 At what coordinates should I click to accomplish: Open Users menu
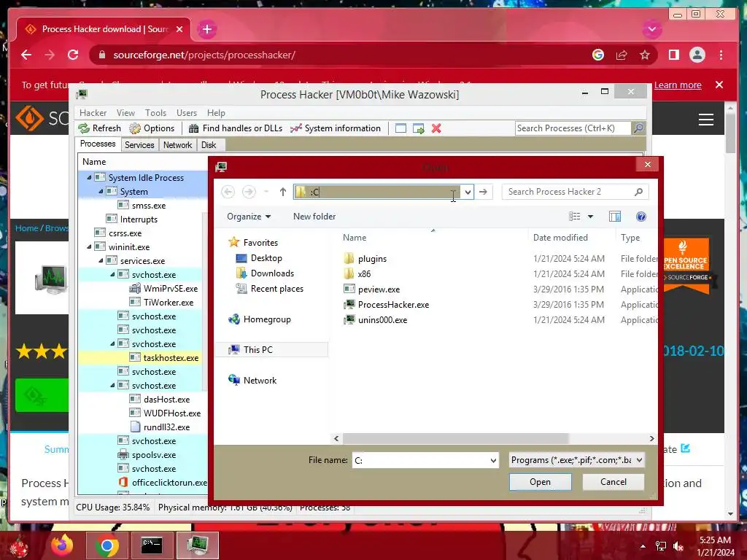pyautogui.click(x=187, y=113)
